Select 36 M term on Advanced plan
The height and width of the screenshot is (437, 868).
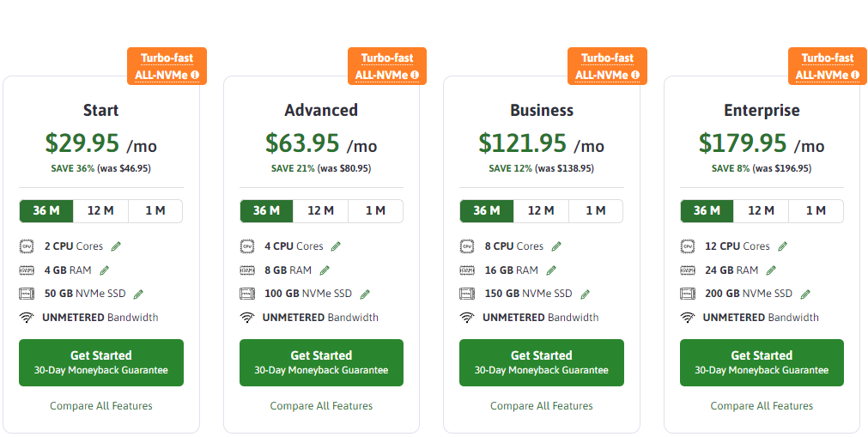pos(266,210)
